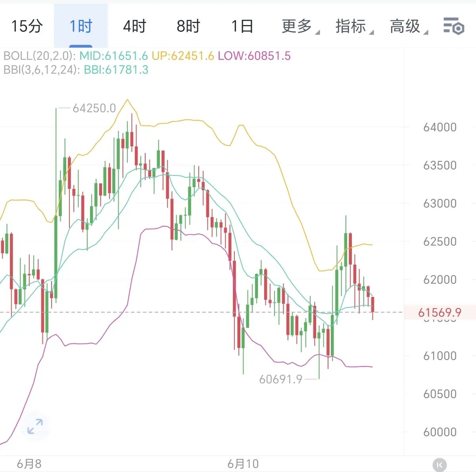476x472 pixels.
Task: Click the 6月10 date axis label
Action: (243, 464)
